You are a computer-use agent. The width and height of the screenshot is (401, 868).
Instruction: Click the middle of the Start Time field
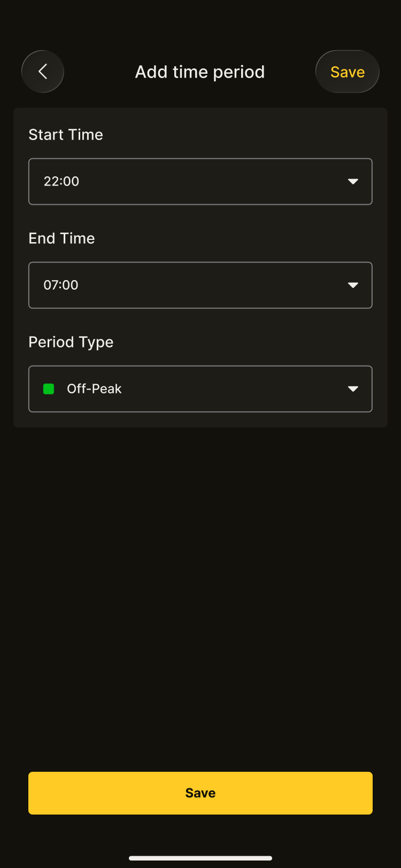tap(200, 182)
